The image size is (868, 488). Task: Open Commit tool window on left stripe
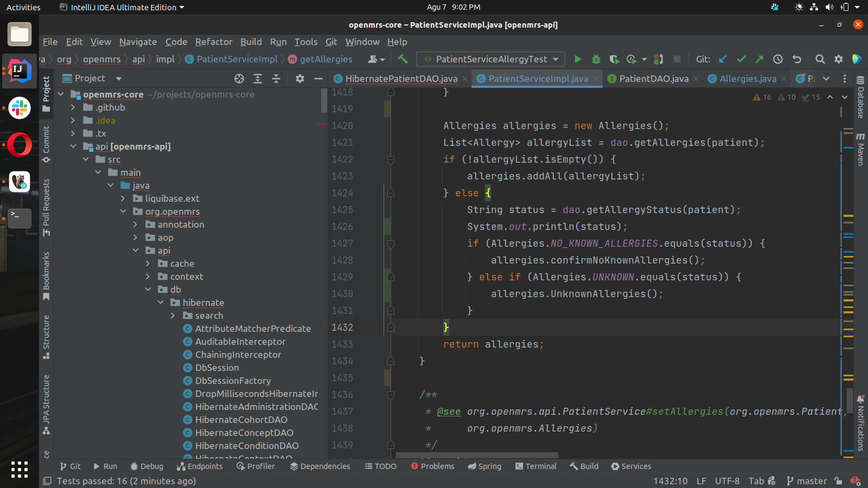tap(46, 144)
